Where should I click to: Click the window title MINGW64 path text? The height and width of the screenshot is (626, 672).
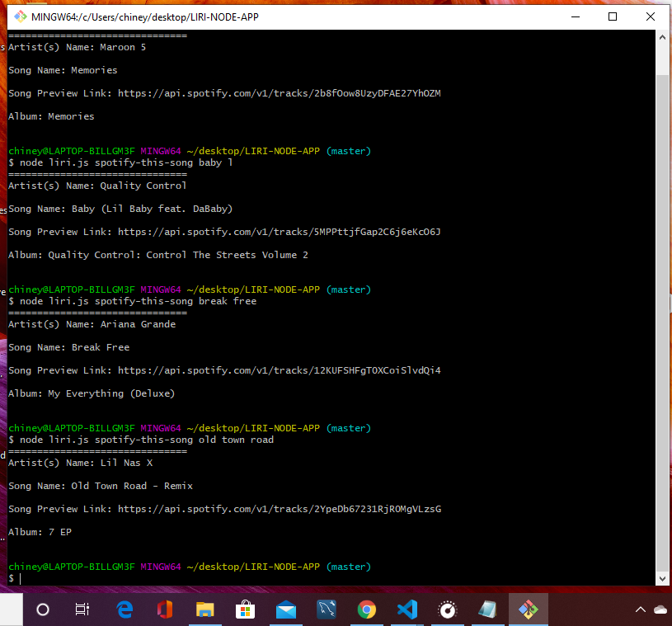[145, 17]
